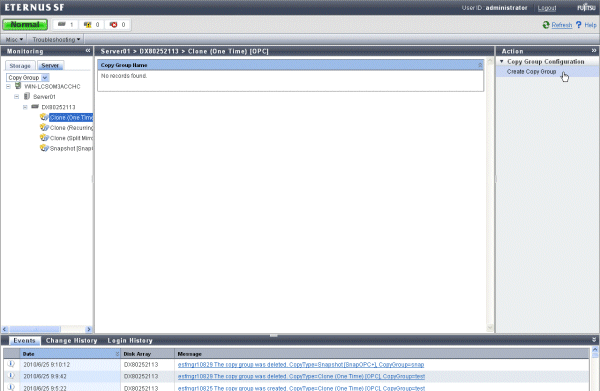The height and width of the screenshot is (391, 600).
Task: Click the Help link
Action: tap(590, 25)
